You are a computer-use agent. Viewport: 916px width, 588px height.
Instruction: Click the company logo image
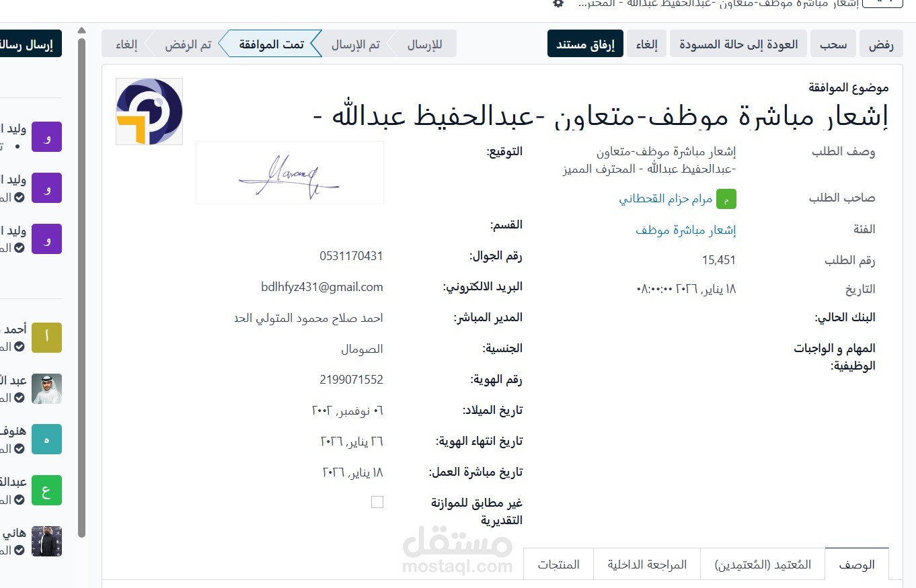click(149, 112)
